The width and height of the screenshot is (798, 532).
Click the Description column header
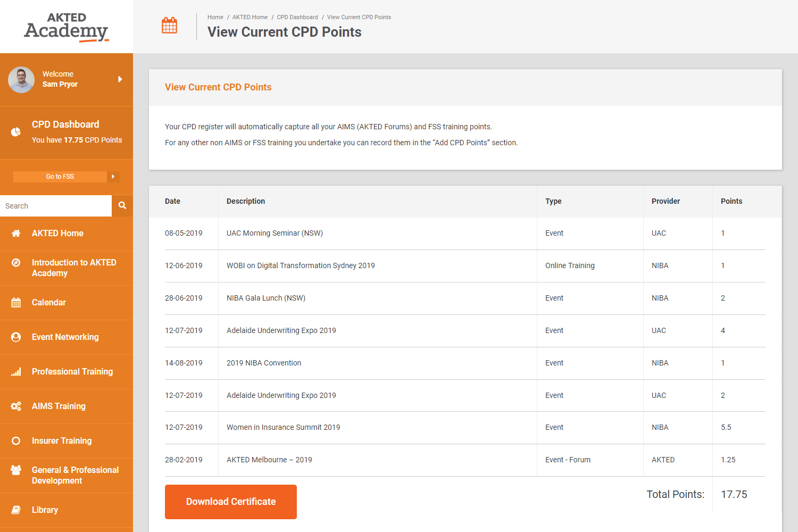click(246, 201)
